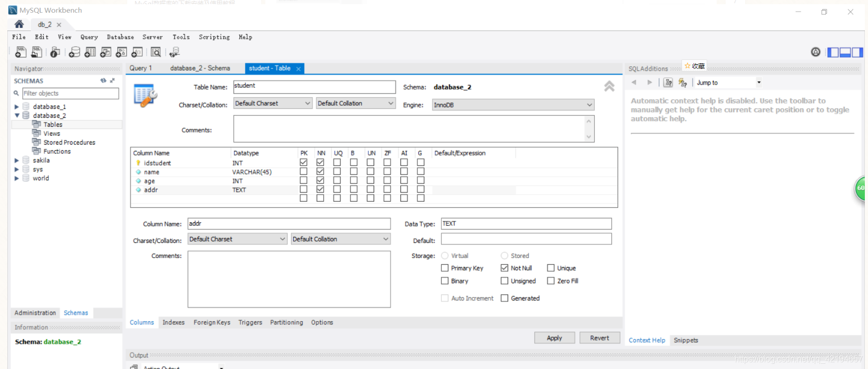
Task: Go back in context help
Action: tap(634, 83)
